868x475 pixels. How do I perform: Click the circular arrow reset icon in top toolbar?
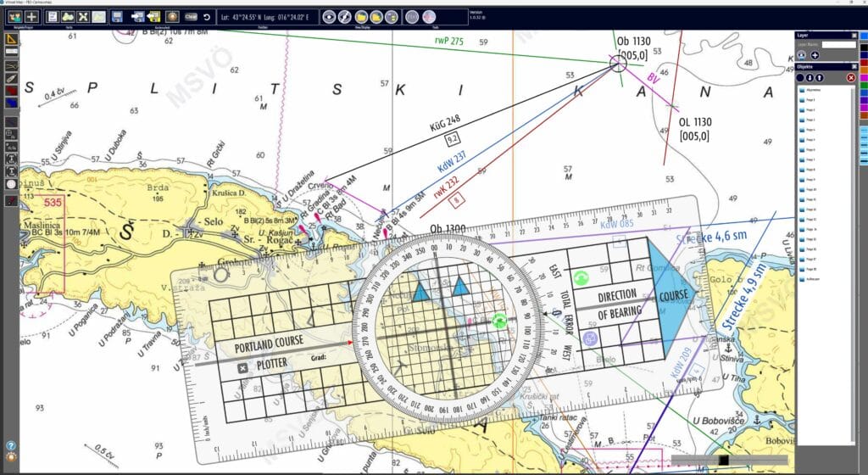point(207,17)
